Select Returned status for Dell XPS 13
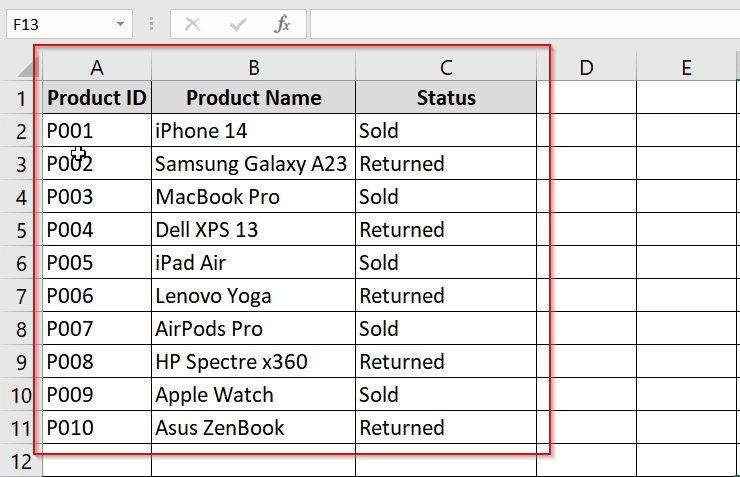The height and width of the screenshot is (477, 740). (446, 229)
